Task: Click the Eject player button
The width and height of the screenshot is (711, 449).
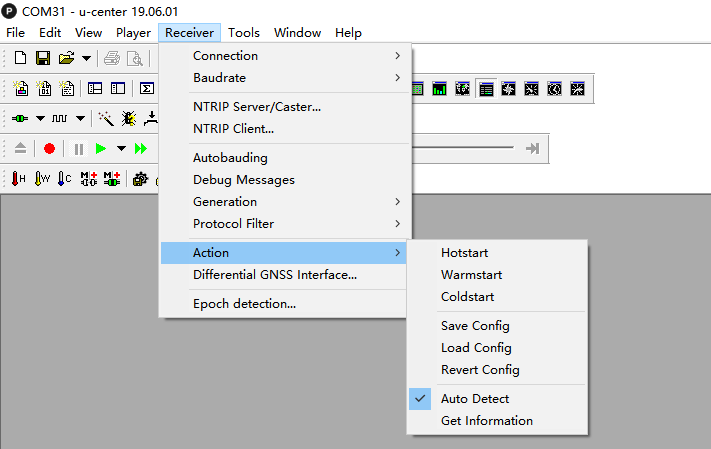Action: tap(20, 148)
